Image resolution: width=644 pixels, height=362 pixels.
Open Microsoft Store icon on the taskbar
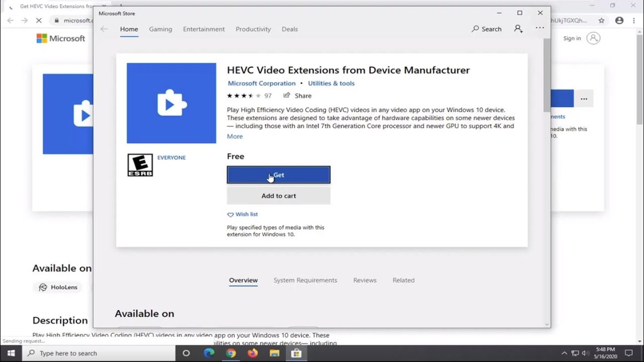click(296, 353)
